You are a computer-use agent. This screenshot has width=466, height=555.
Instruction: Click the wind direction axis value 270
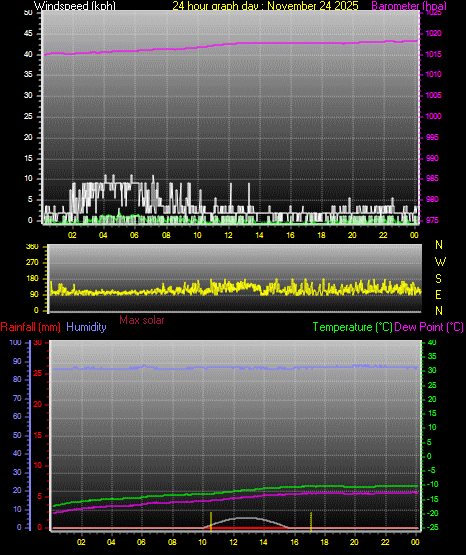[32, 263]
